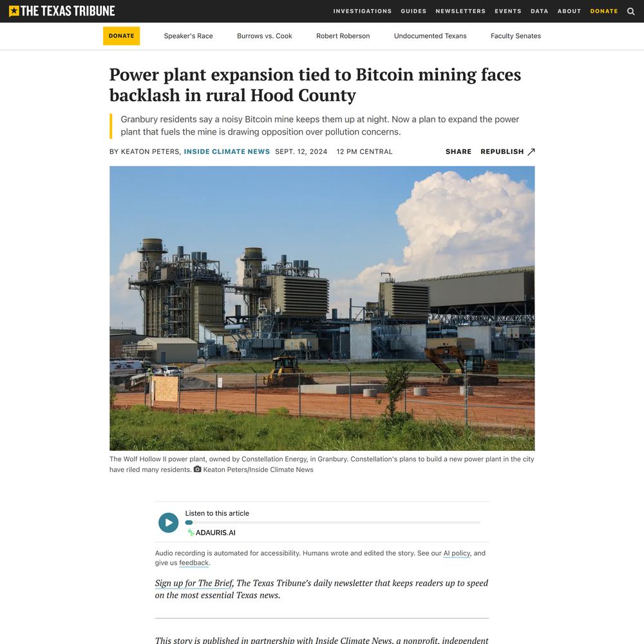Click the ADAURIS.AI logo
This screenshot has height=644, width=644.
click(211, 533)
